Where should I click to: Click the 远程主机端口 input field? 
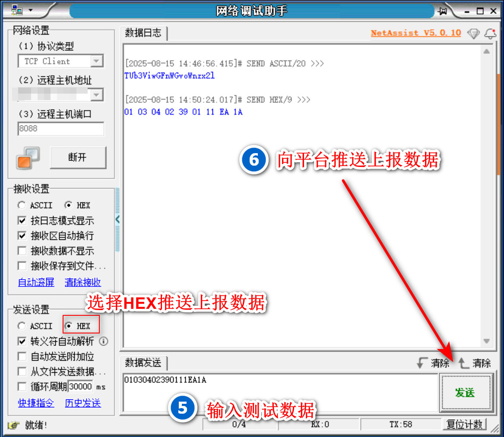[x=60, y=129]
